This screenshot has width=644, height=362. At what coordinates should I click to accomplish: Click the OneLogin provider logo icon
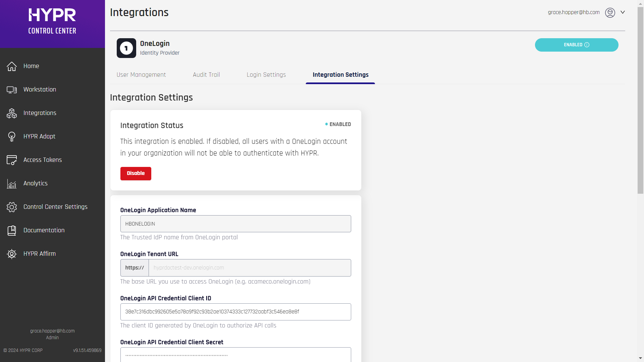tap(126, 48)
